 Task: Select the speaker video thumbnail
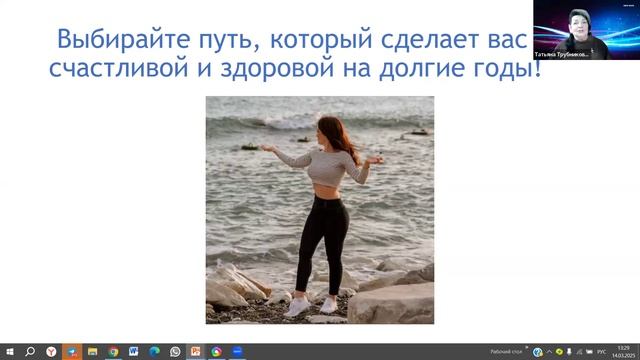coord(587,30)
